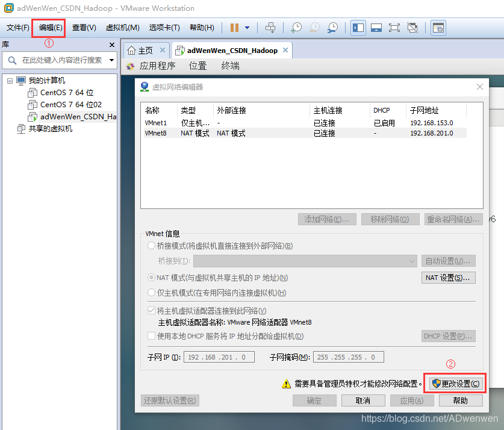
Task: Collapse the 我的计算机 tree node
Action: [x=10, y=81]
